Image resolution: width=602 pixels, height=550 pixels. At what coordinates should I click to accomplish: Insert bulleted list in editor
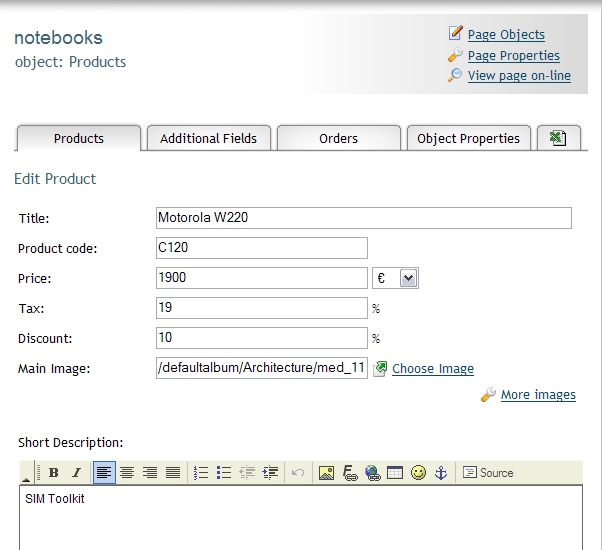pos(224,472)
